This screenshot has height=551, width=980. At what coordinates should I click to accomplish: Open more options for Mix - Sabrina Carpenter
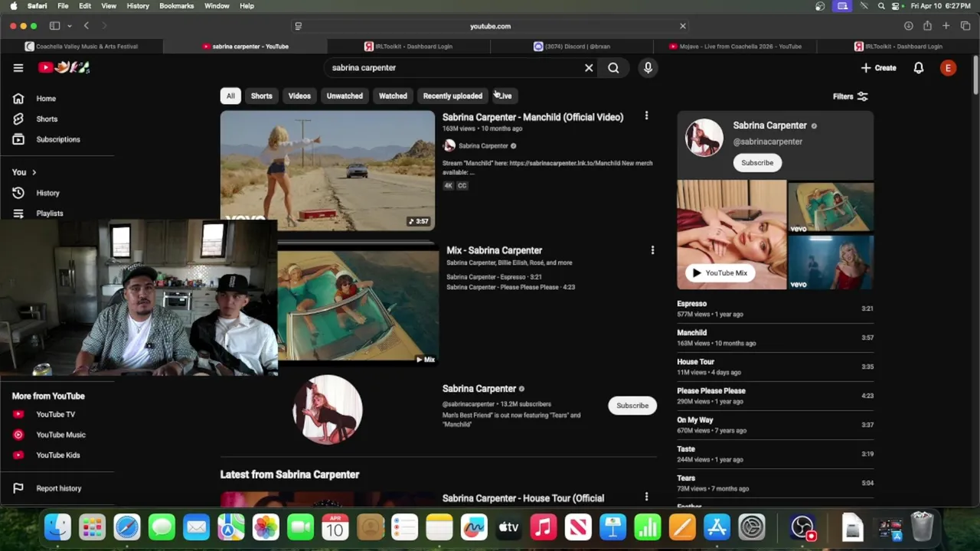point(652,250)
